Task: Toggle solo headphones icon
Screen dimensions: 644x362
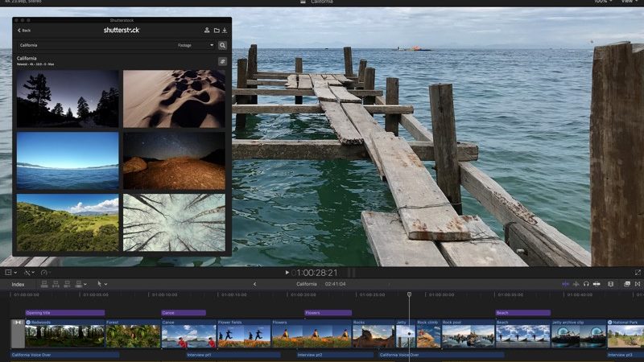Action: (x=586, y=284)
